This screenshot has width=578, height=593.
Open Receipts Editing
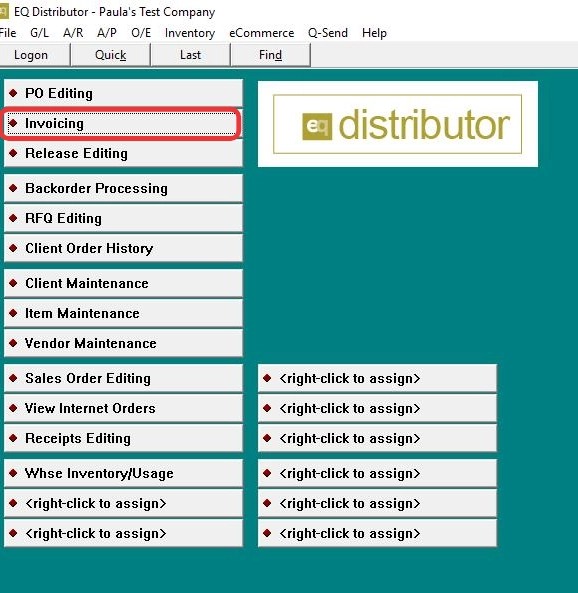123,438
